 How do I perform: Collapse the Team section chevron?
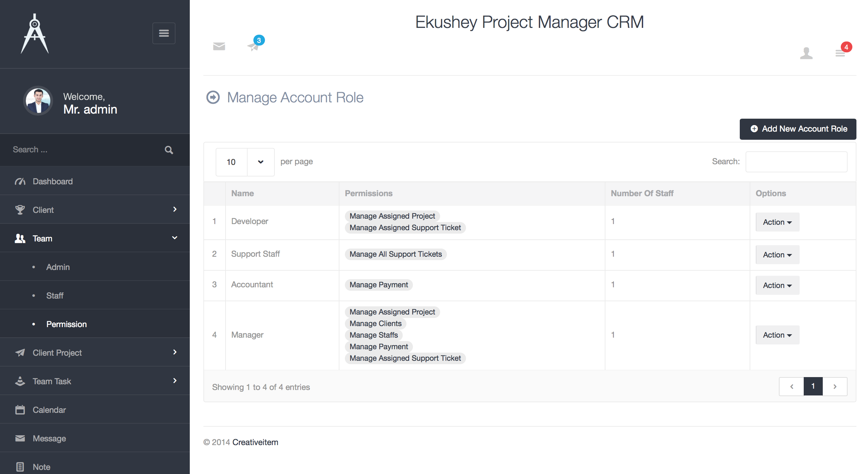175,238
